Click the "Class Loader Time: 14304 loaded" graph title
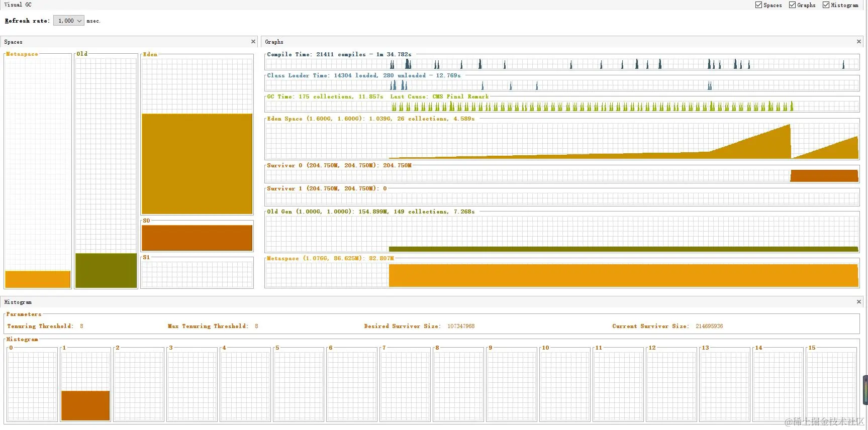868x430 pixels. tap(363, 75)
